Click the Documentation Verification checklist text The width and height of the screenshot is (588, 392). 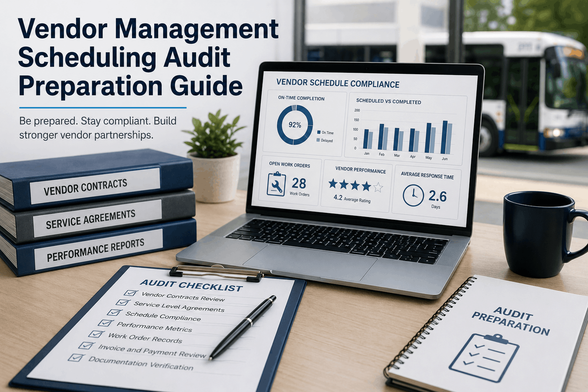point(141,364)
